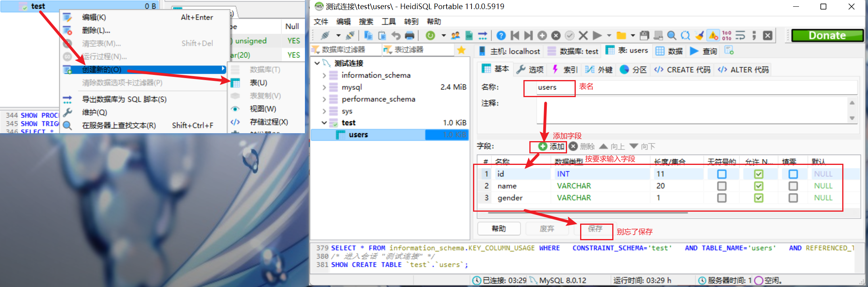Click the yellow favorites star icon
This screenshot has height=287, width=868.
coord(461,50)
